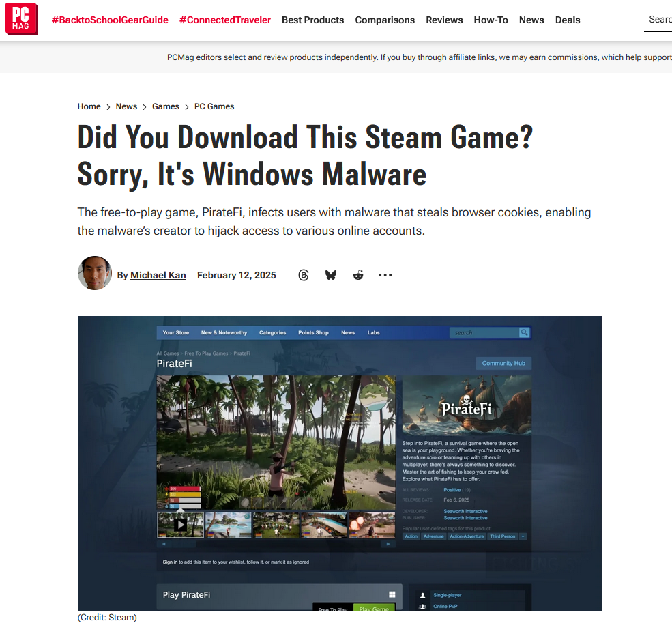The height and width of the screenshot is (636, 672).
Task: Go to Home breadcrumb
Action: pos(89,106)
